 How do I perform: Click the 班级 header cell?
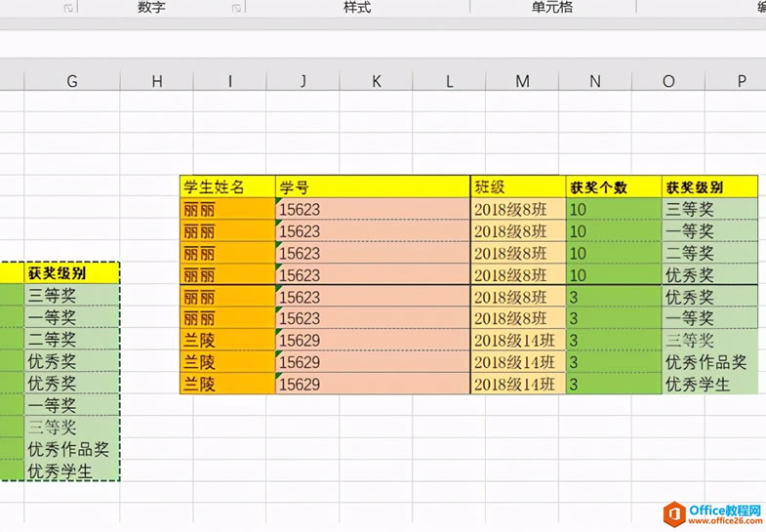pyautogui.click(x=518, y=186)
